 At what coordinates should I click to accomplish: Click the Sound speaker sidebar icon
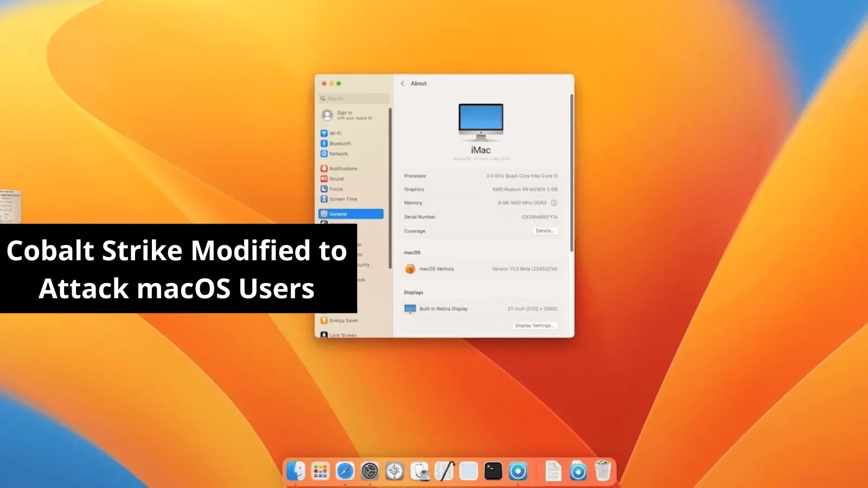pos(324,179)
